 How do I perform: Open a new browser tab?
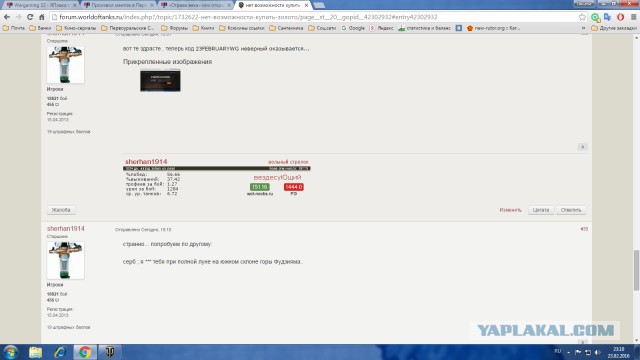point(319,5)
